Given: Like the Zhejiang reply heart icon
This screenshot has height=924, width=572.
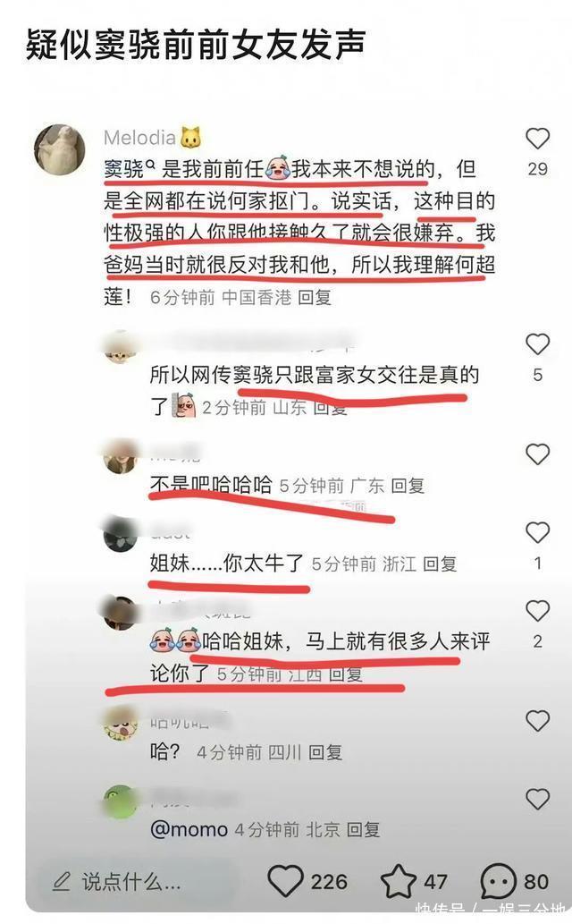Looking at the screenshot, I should coord(537,532).
